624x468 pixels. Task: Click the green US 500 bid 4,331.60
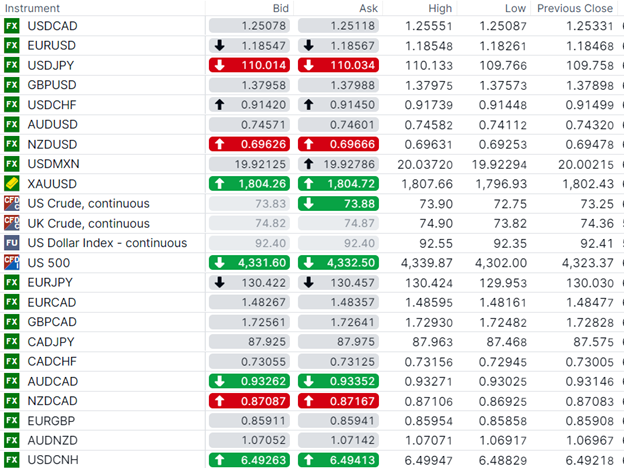[x=250, y=262]
